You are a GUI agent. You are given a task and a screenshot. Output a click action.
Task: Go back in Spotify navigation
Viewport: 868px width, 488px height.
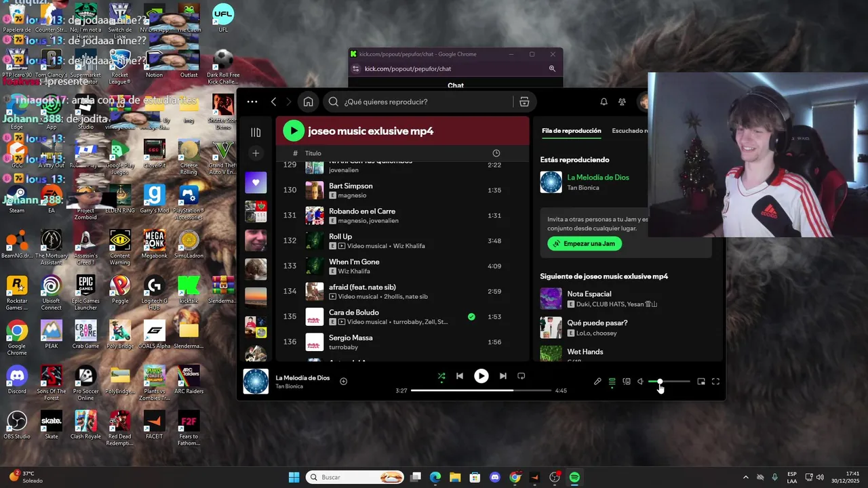273,102
